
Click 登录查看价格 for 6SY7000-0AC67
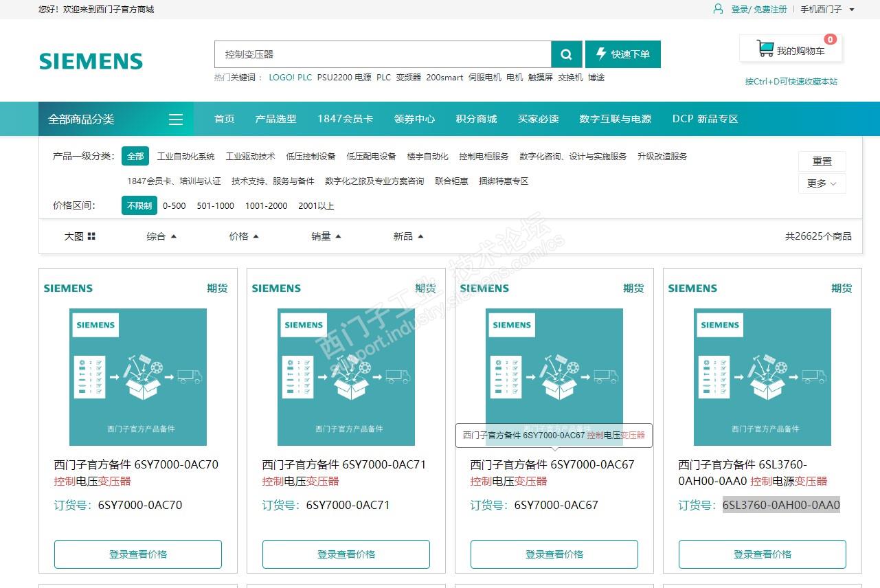click(x=554, y=554)
